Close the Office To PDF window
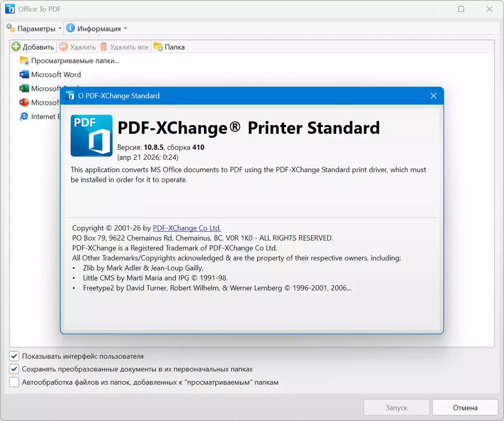 490,9
